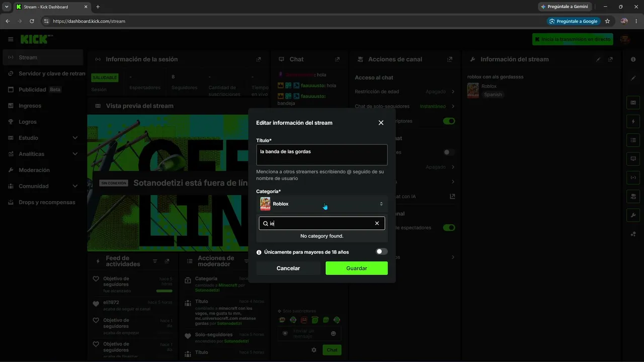Click the Spanish language tag
The image size is (644, 362).
coord(493,95)
